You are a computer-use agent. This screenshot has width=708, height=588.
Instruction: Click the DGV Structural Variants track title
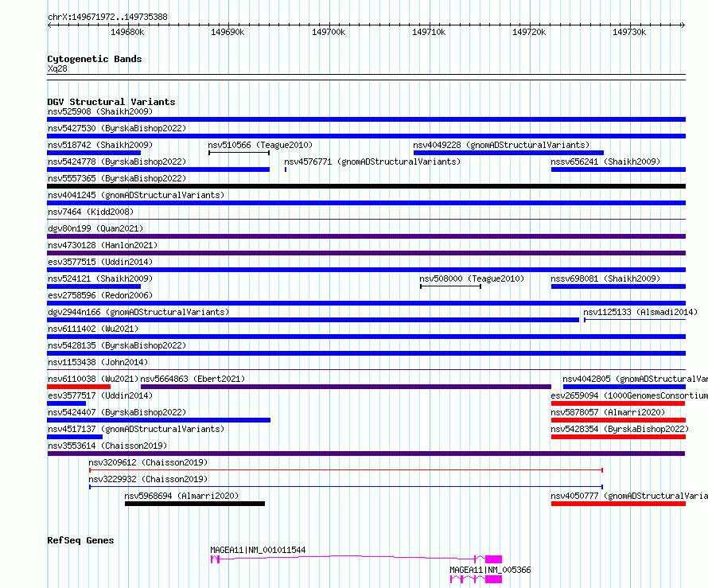(x=111, y=102)
